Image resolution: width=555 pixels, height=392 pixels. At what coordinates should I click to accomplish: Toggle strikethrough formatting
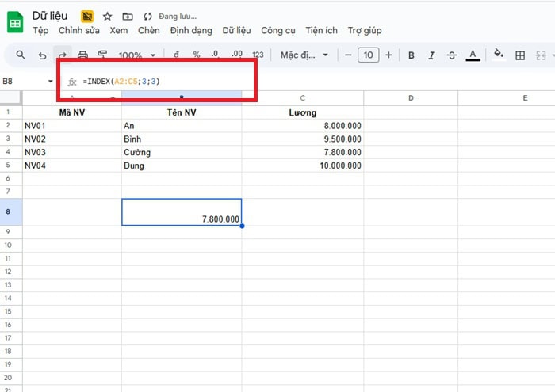click(452, 55)
